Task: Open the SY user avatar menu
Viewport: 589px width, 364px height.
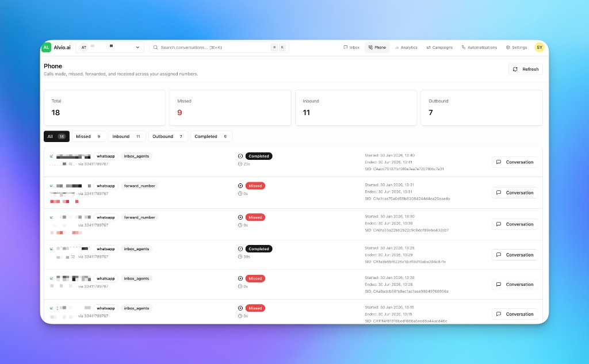Action: click(540, 47)
